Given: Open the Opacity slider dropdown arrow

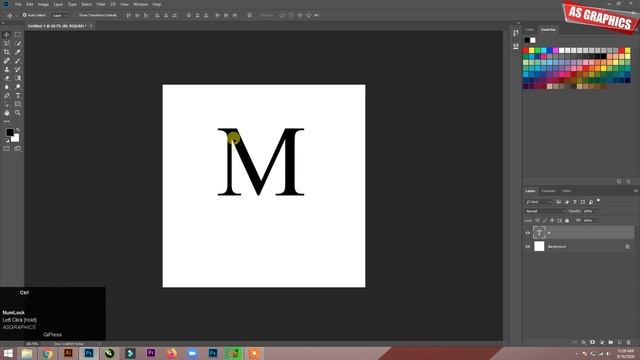Looking at the screenshot, I should (x=596, y=211).
